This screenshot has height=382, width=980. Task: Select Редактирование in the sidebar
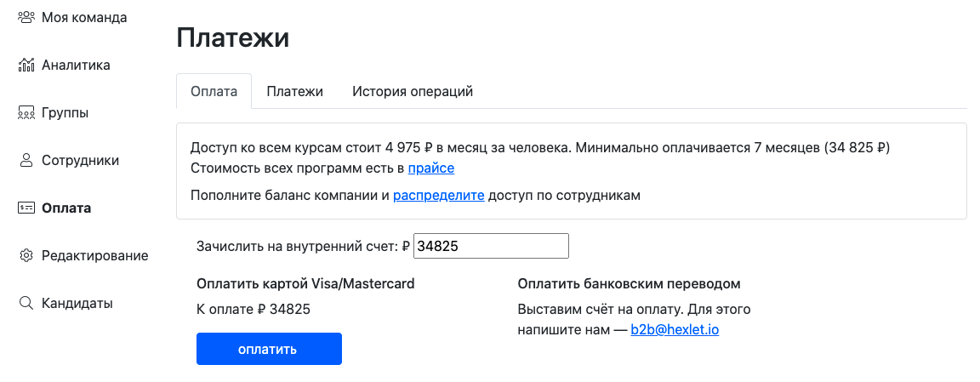tap(94, 255)
